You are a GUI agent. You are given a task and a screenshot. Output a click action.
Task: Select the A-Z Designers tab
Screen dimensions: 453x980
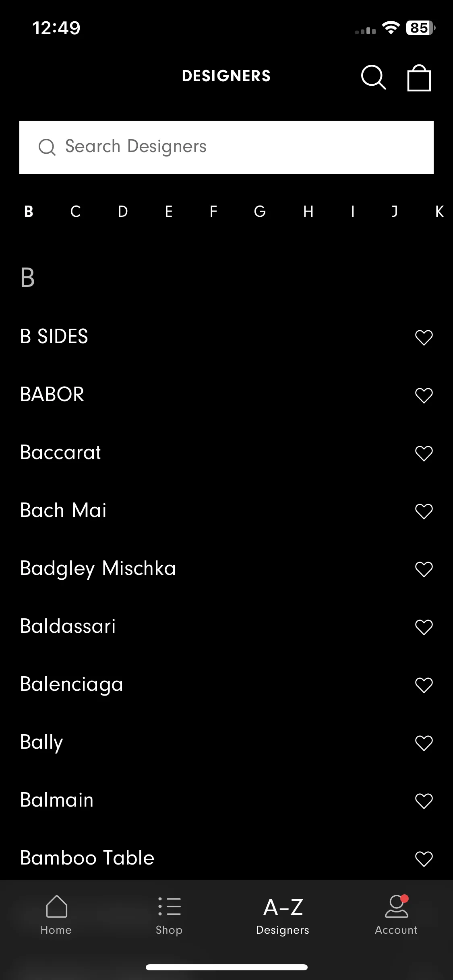coord(283,915)
